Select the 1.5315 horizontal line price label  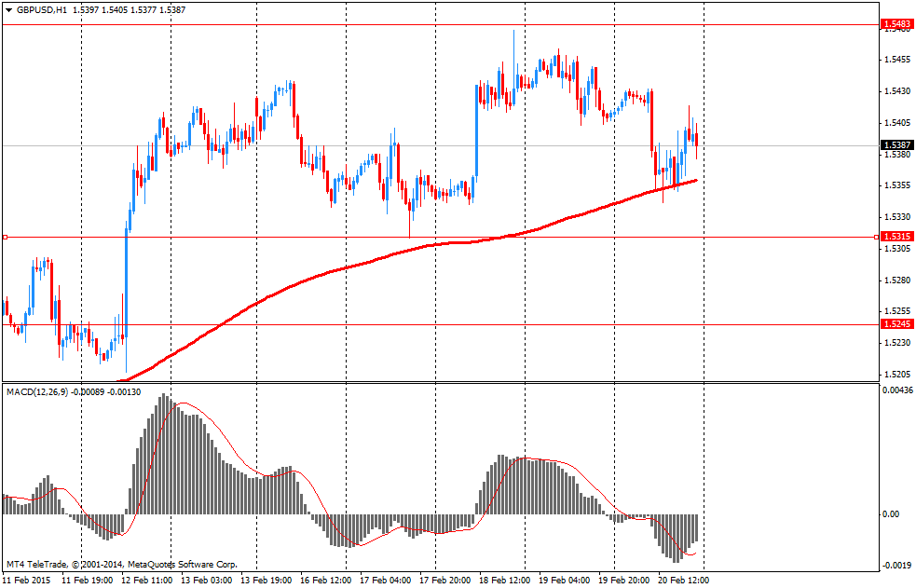point(896,237)
